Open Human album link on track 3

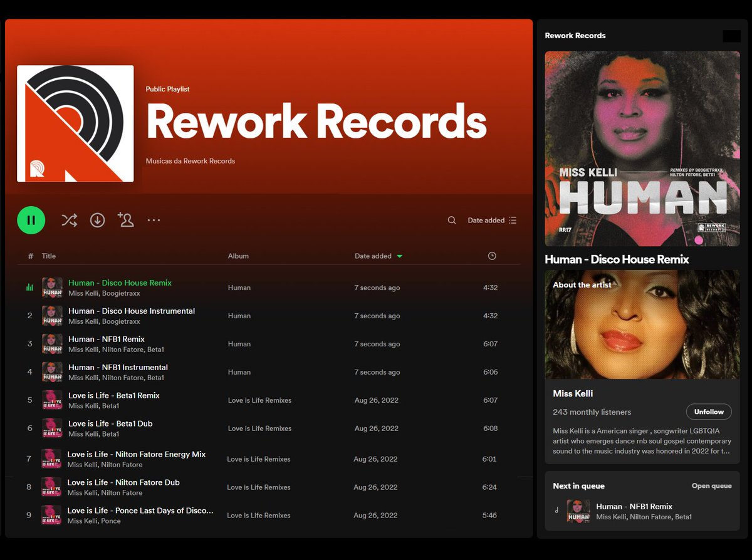pos(239,344)
